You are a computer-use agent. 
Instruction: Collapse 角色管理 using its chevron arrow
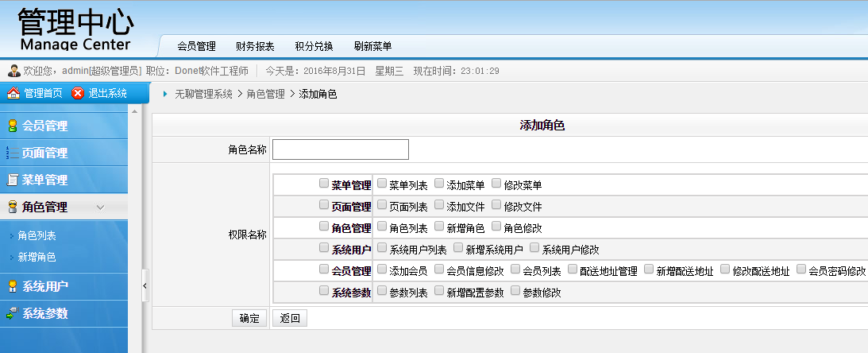pos(100,208)
